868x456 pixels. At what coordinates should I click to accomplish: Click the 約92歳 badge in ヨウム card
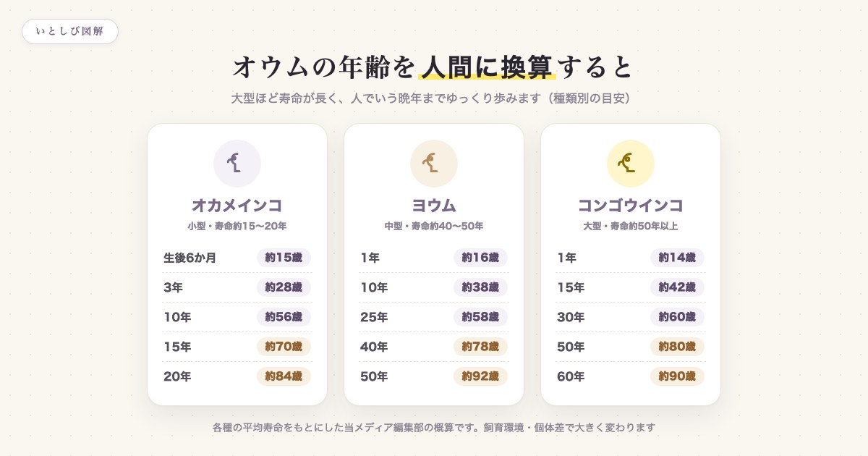pos(480,376)
